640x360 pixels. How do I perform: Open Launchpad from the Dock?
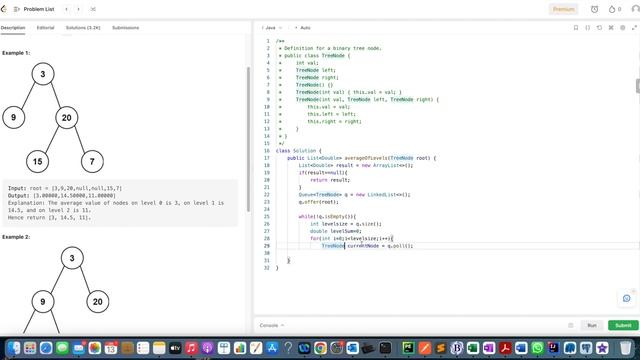[30, 348]
